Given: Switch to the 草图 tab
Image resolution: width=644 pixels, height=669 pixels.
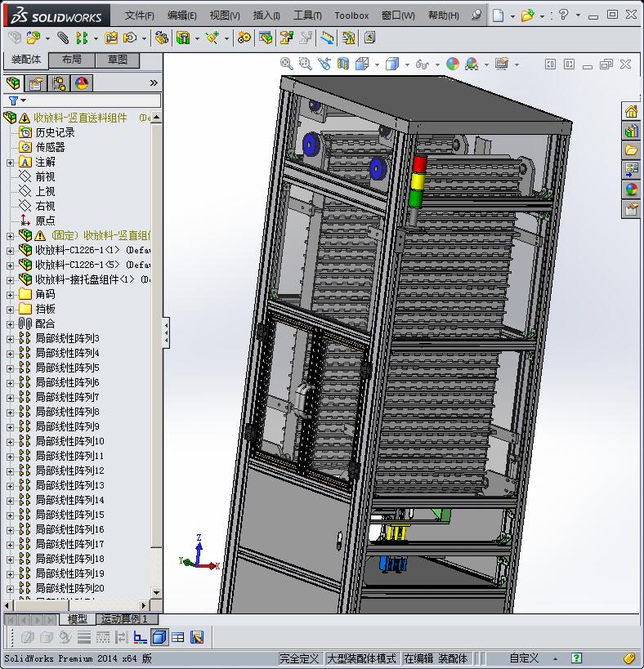Looking at the screenshot, I should click(118, 60).
